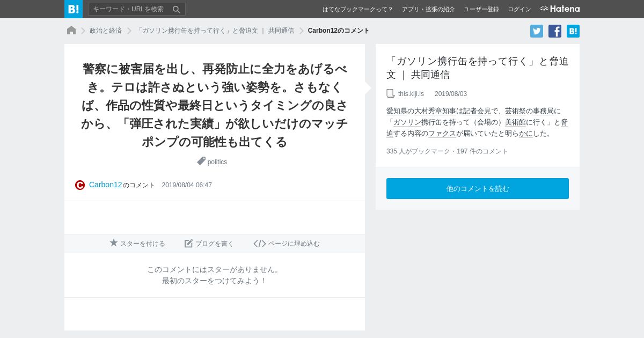Open the Carbon12 username link
The image size is (644, 338).
point(106,185)
